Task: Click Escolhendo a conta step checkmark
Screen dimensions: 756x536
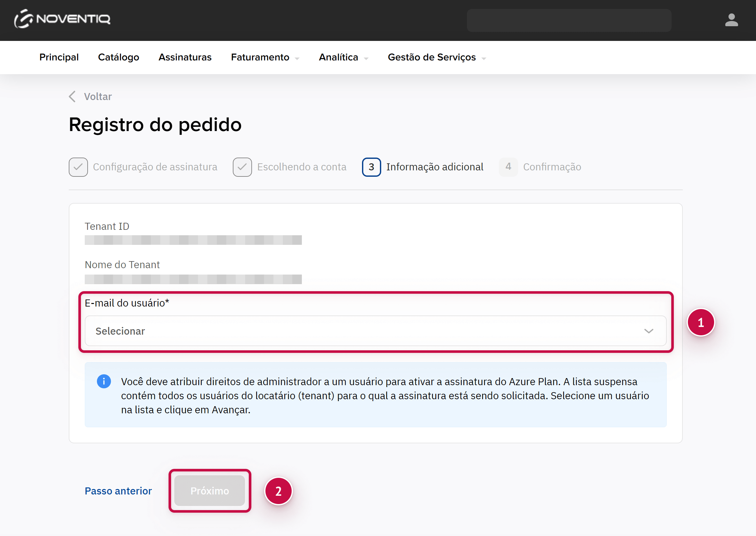Action: tap(242, 167)
